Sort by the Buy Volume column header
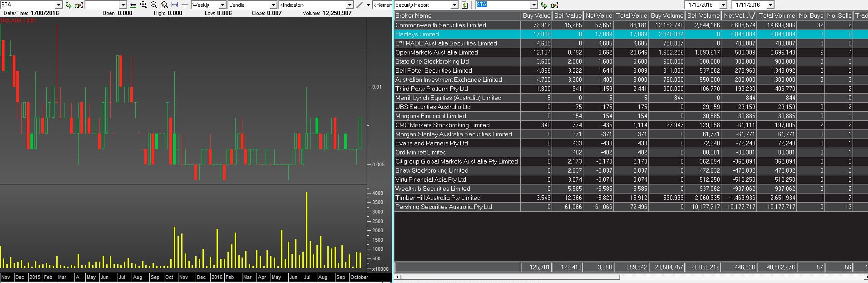Screen dimensions: 868x283 [666, 16]
